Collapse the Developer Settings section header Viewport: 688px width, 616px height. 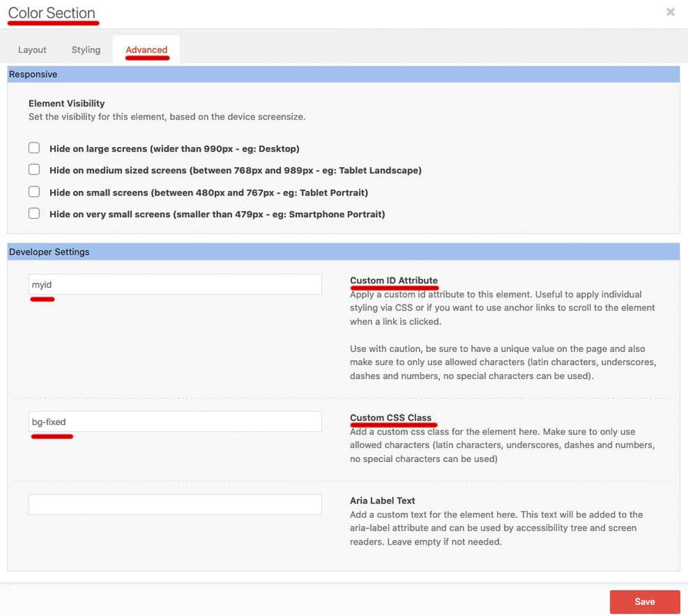(344, 252)
